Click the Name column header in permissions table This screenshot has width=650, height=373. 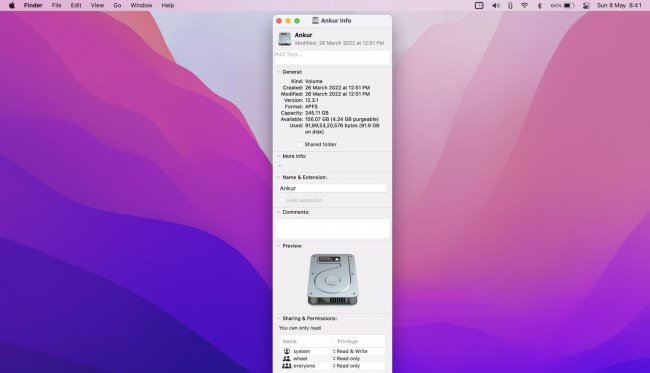290,341
